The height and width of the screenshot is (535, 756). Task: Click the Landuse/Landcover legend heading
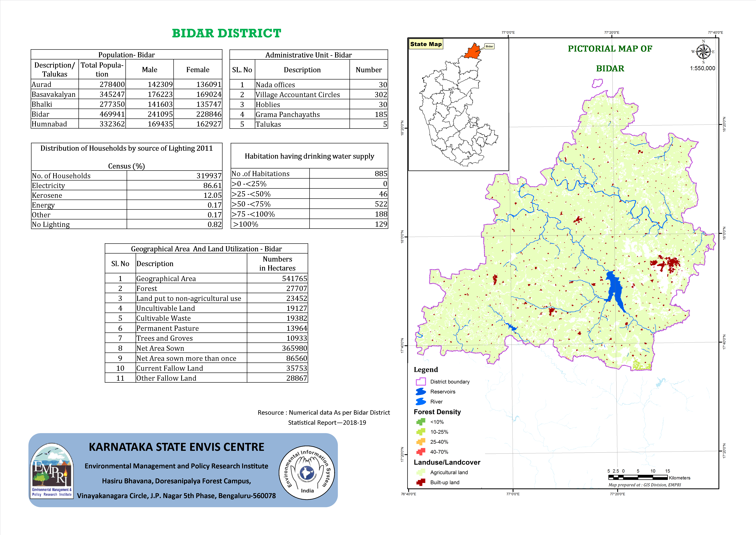coord(447,462)
